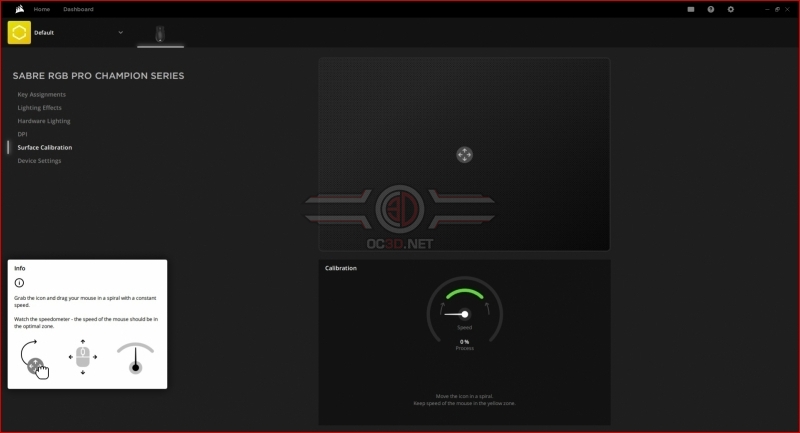Screen dimensions: 800x433
Task: Open the Dashboard tab
Action: pos(78,9)
